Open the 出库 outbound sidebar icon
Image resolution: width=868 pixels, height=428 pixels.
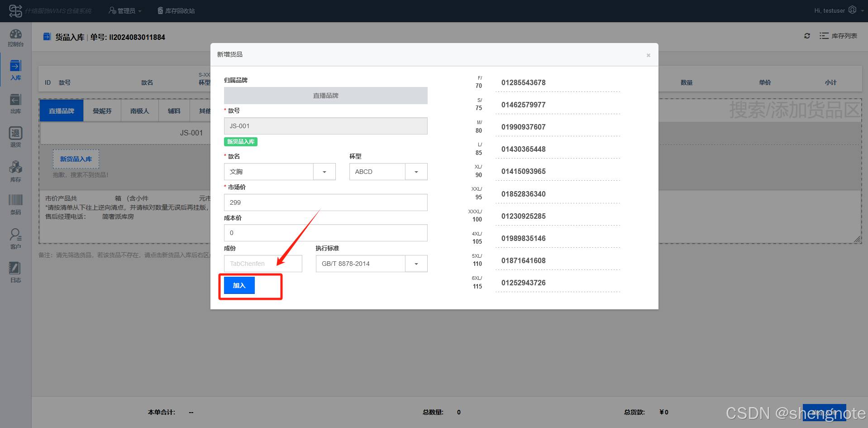15,104
